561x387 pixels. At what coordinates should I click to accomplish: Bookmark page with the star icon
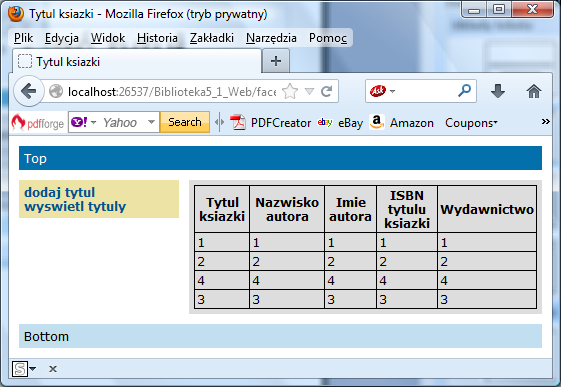tap(290, 91)
